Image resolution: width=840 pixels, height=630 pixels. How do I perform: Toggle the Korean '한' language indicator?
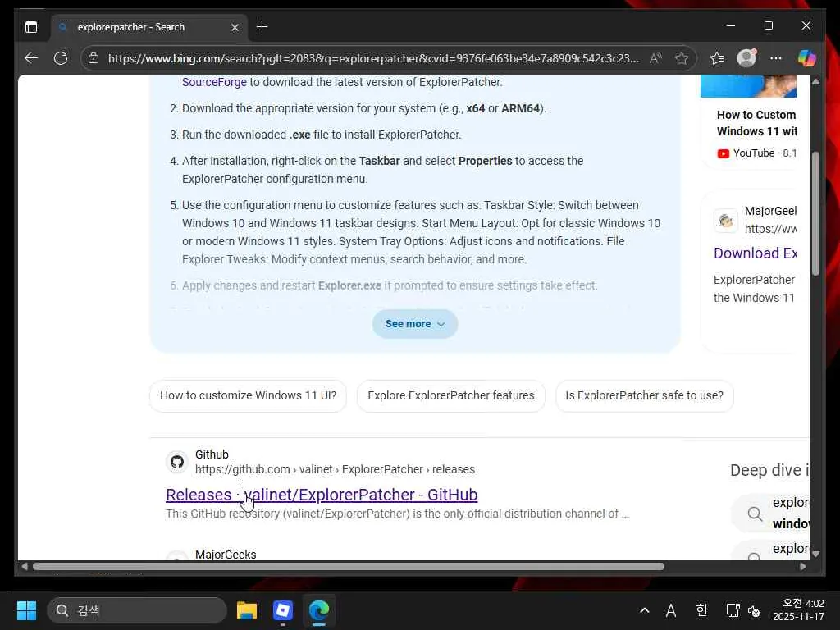click(702, 610)
